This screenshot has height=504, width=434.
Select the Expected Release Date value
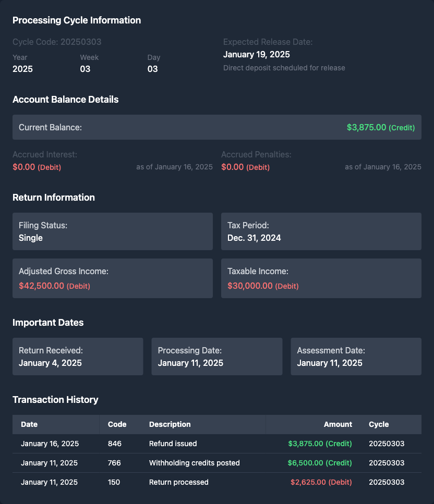[256, 54]
